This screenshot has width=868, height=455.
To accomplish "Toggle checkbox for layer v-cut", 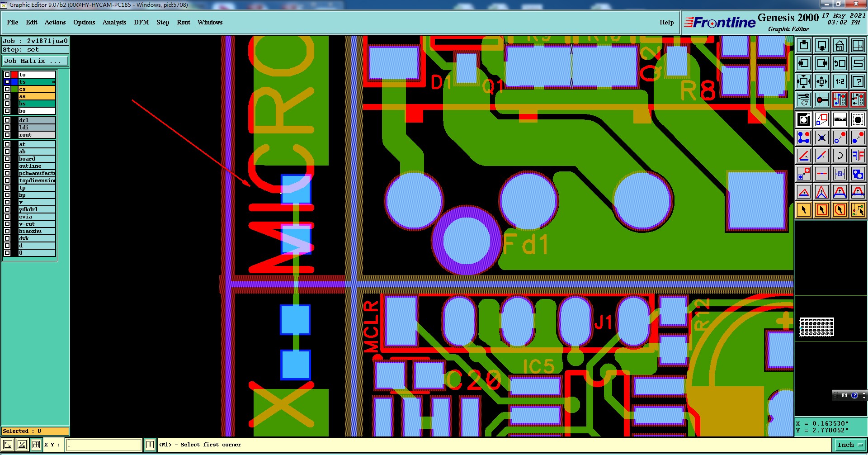I will (7, 224).
